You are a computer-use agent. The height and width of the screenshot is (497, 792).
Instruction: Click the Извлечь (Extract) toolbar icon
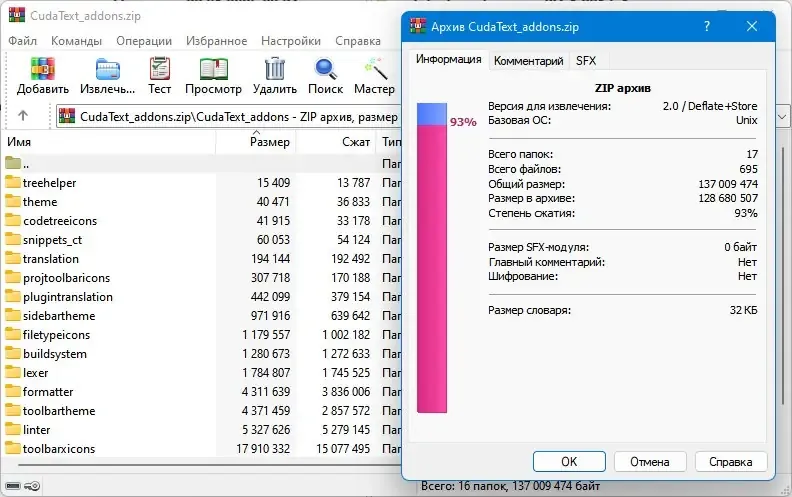[x=108, y=69]
